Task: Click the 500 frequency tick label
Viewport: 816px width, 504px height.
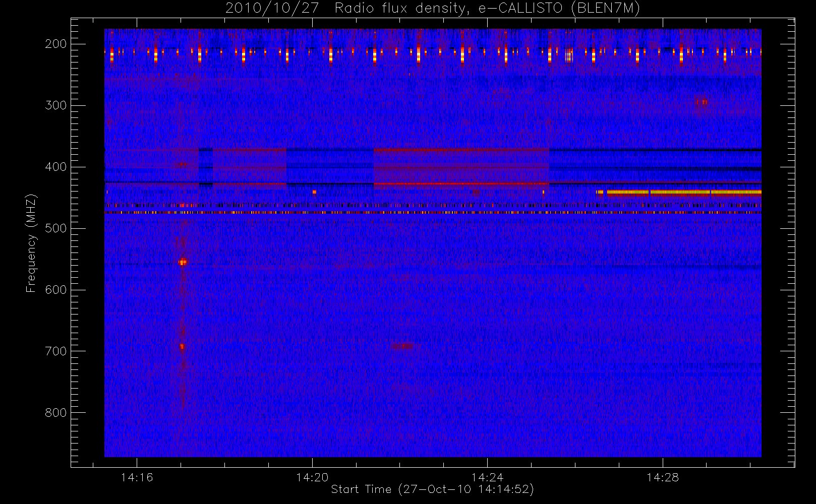Action: pos(56,228)
